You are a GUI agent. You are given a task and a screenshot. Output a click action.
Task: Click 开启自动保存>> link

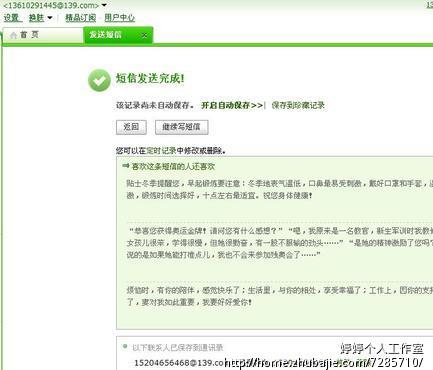232,105
